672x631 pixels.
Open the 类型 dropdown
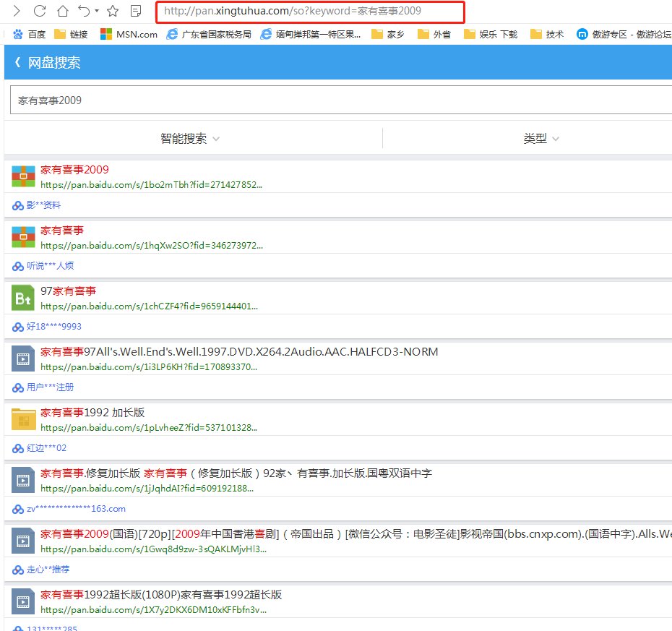(x=540, y=138)
